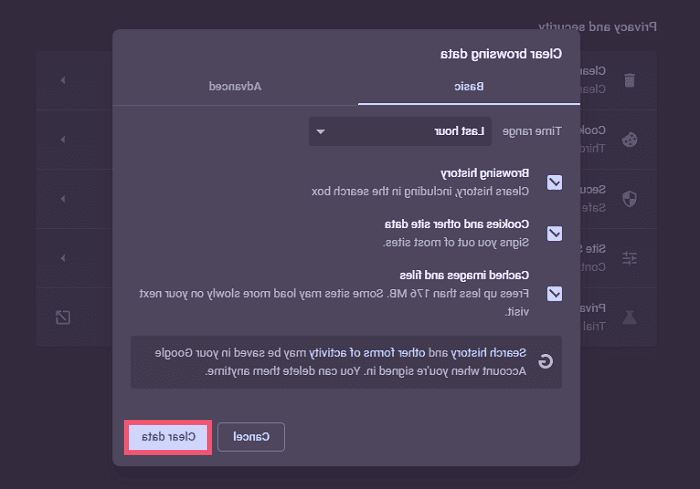Click the Security shield icon
Screen dimensions: 700x489
(x=629, y=198)
